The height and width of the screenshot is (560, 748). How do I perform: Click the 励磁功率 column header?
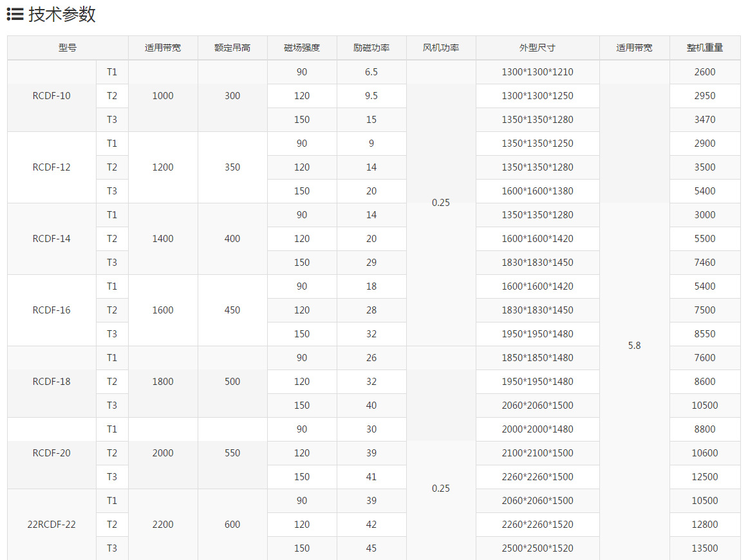[371, 48]
